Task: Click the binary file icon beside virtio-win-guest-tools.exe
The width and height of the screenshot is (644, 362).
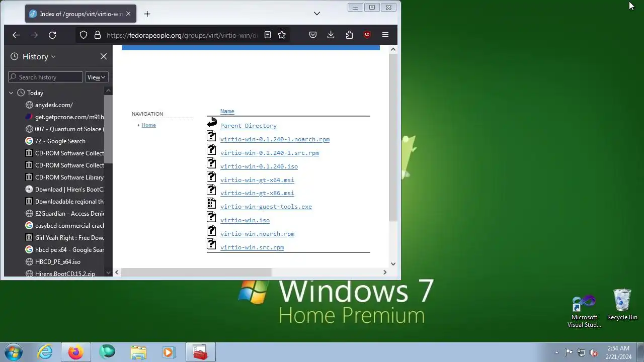Action: (211, 203)
